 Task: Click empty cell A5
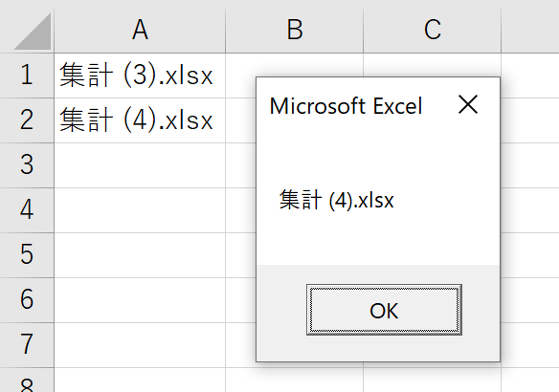coord(140,255)
